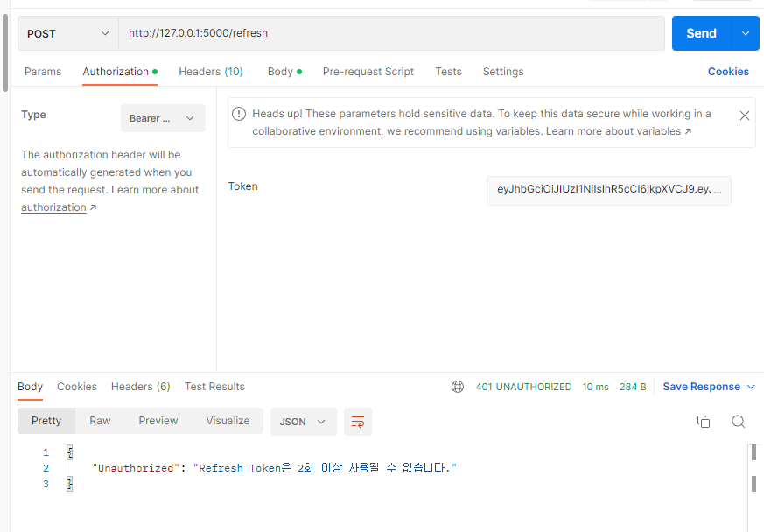This screenshot has height=532, width=764.
Task: Click the info icon in sensitive data notice
Action: coord(239,114)
